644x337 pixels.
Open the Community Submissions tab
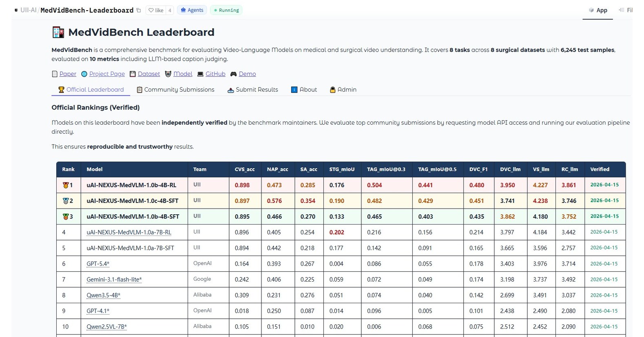(x=175, y=90)
